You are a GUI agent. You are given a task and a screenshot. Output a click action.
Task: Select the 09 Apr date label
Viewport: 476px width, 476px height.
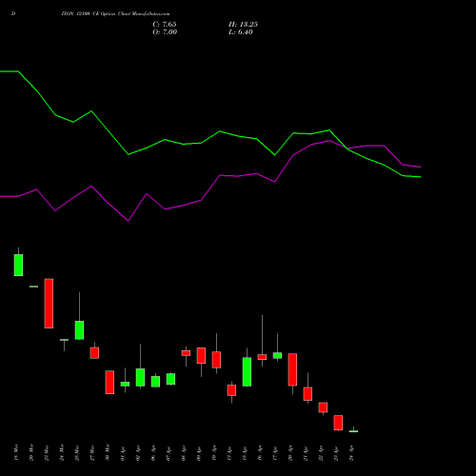pos(199,452)
